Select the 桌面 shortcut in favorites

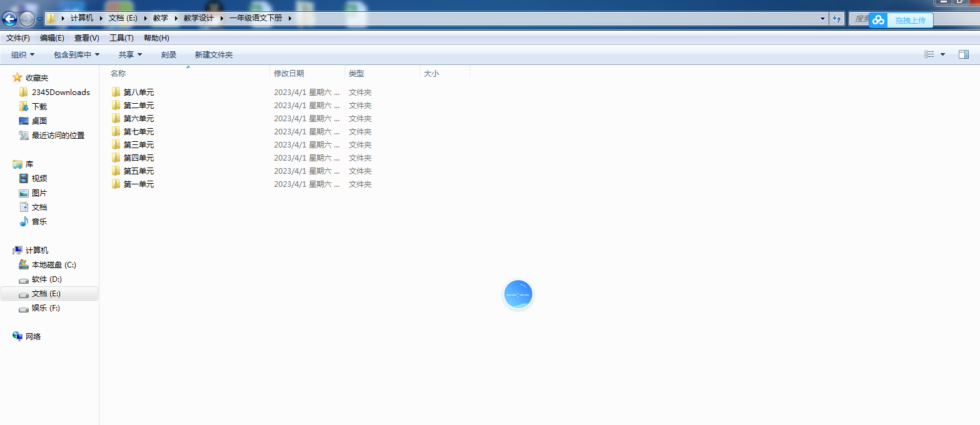click(39, 121)
